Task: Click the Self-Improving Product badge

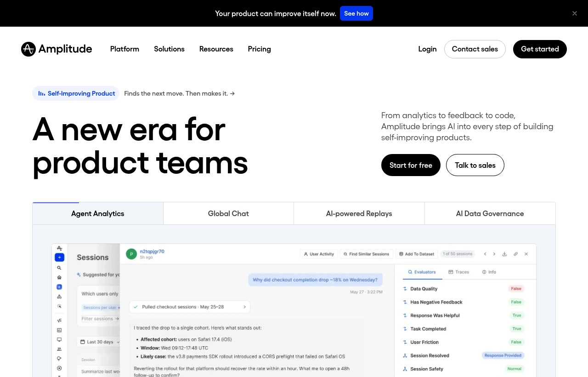Action: pos(76,93)
